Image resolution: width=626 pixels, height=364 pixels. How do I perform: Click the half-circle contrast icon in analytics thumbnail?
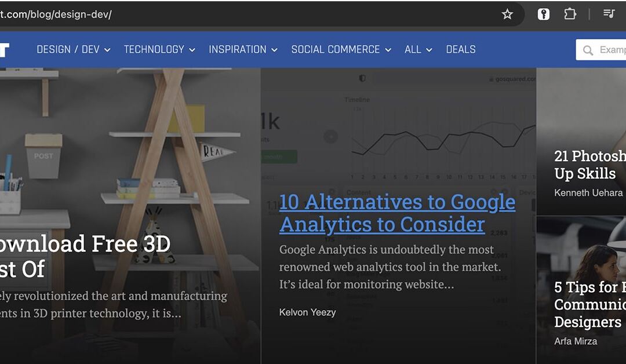(x=362, y=78)
